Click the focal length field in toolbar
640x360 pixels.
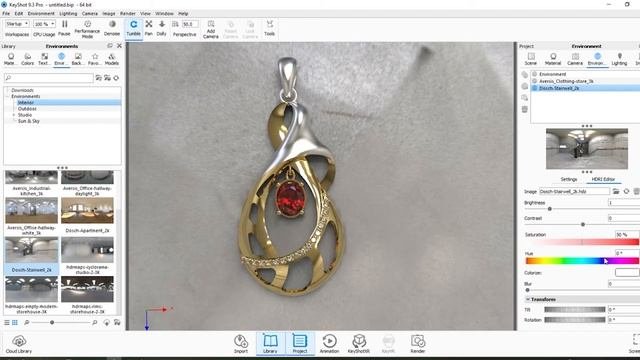pos(190,24)
